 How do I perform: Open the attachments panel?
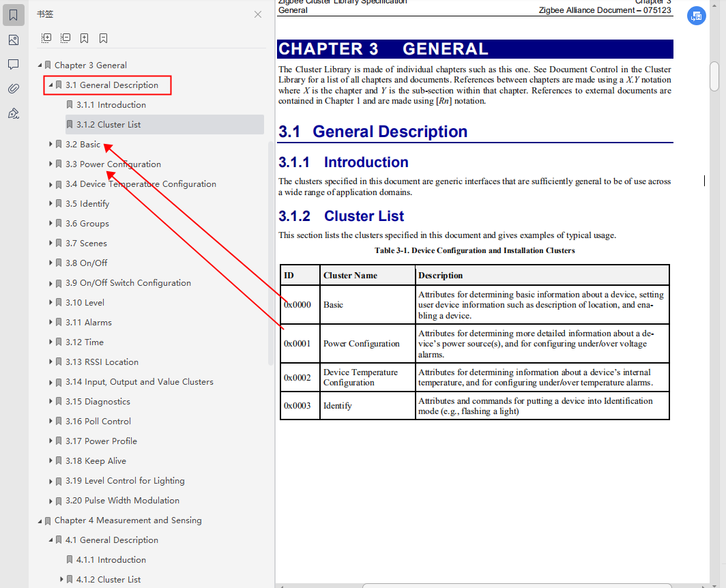point(12,89)
